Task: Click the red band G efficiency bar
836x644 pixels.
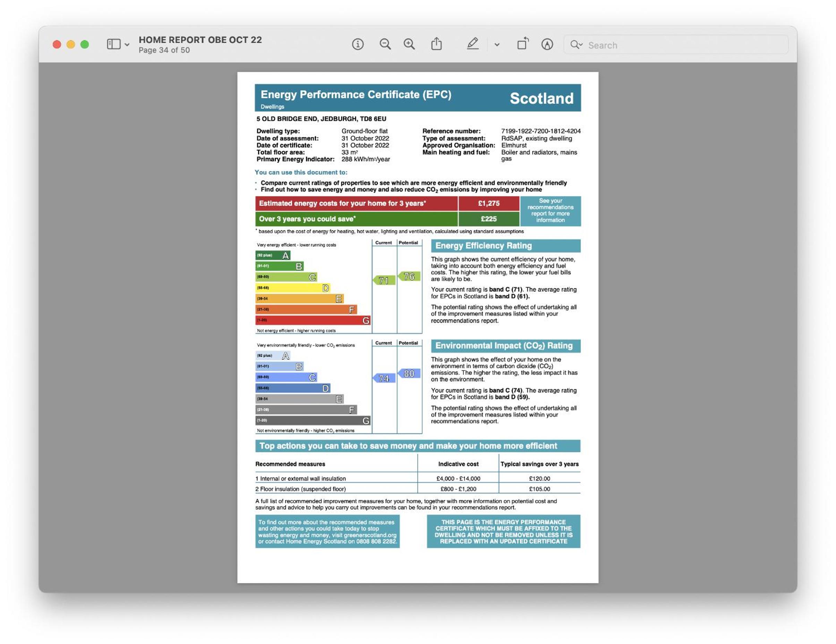Action: click(x=313, y=321)
